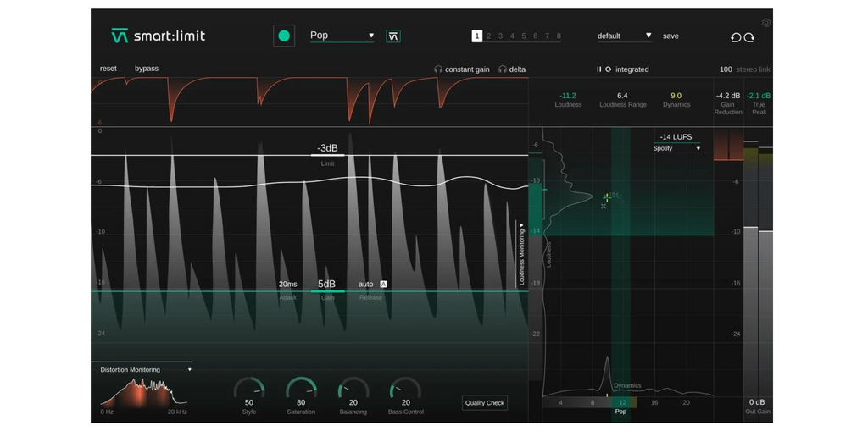The height and width of the screenshot is (431, 868).
Task: Open the Distortion Monitoring dropdown
Action: tap(146, 370)
